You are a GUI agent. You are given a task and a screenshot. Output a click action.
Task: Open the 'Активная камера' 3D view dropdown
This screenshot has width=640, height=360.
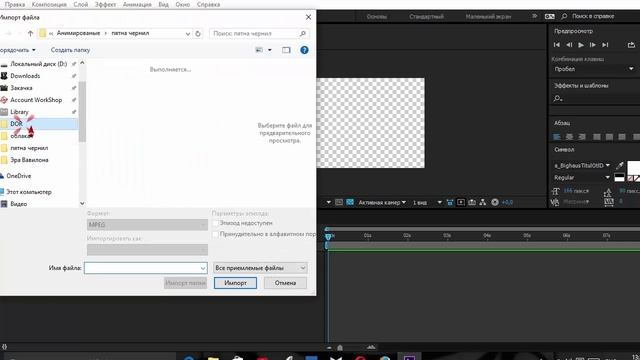click(382, 202)
